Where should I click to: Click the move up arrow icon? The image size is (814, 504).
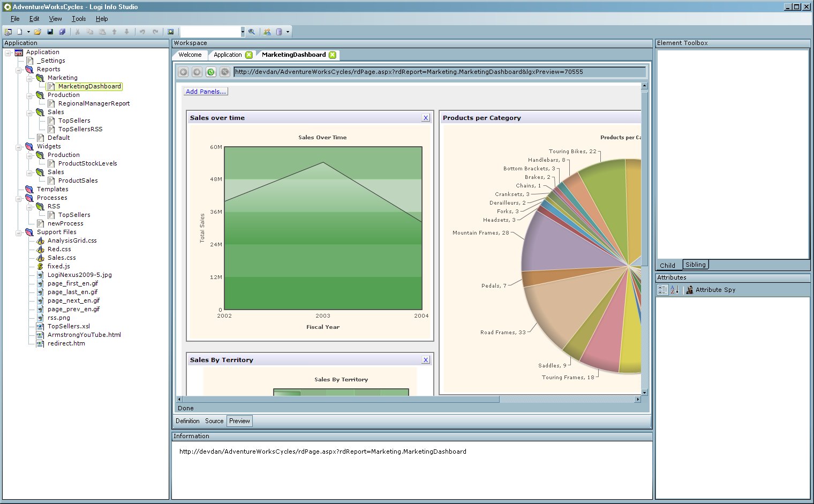click(114, 32)
